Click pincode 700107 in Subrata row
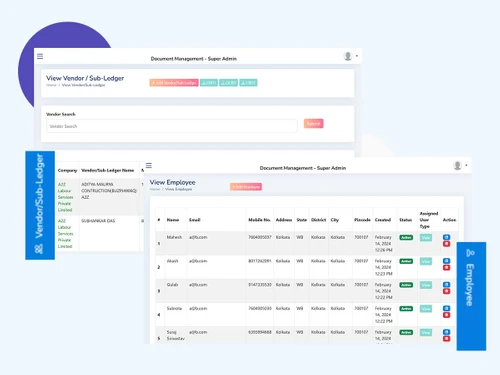The height and width of the screenshot is (375, 500). (361, 308)
